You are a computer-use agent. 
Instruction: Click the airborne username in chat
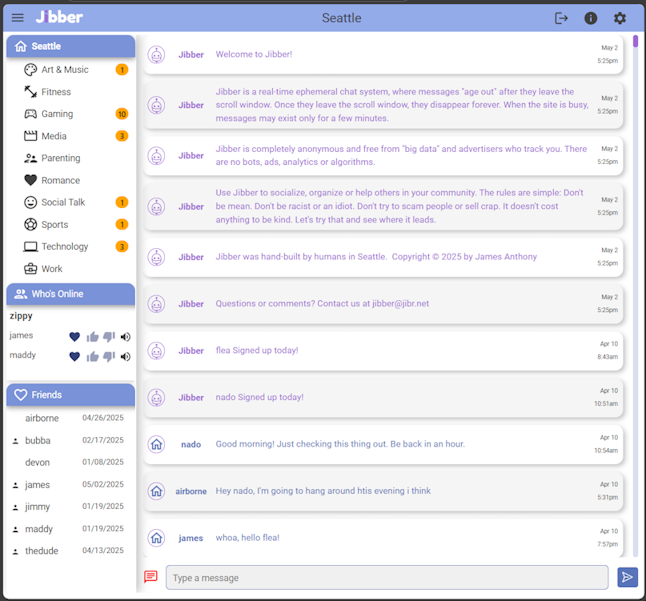tap(191, 491)
